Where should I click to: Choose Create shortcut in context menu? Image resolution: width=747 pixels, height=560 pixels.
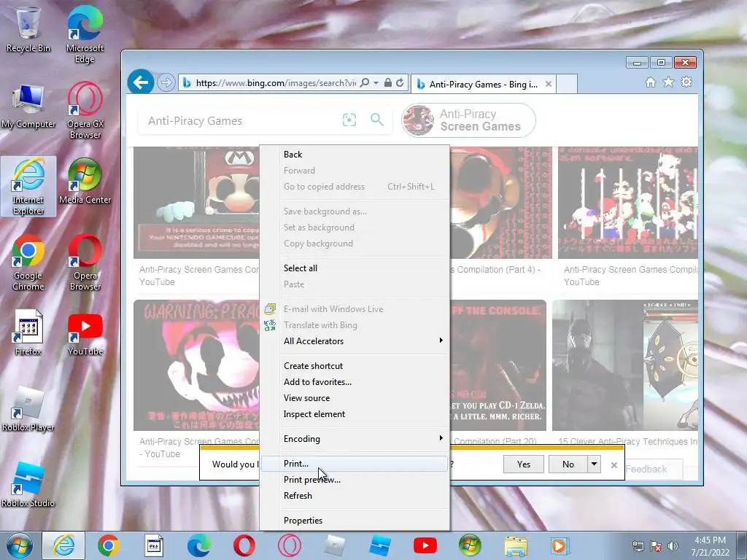[x=355, y=366]
